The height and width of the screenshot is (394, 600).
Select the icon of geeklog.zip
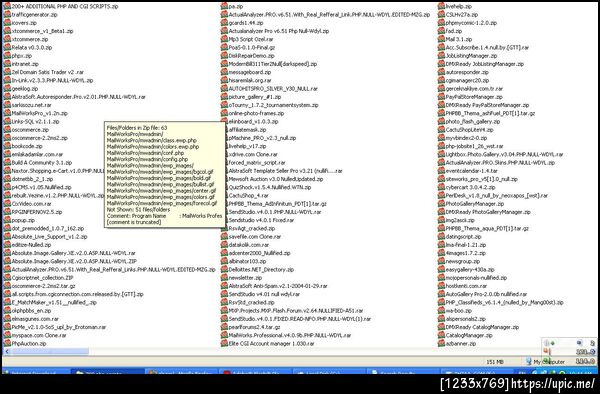(x=7, y=89)
